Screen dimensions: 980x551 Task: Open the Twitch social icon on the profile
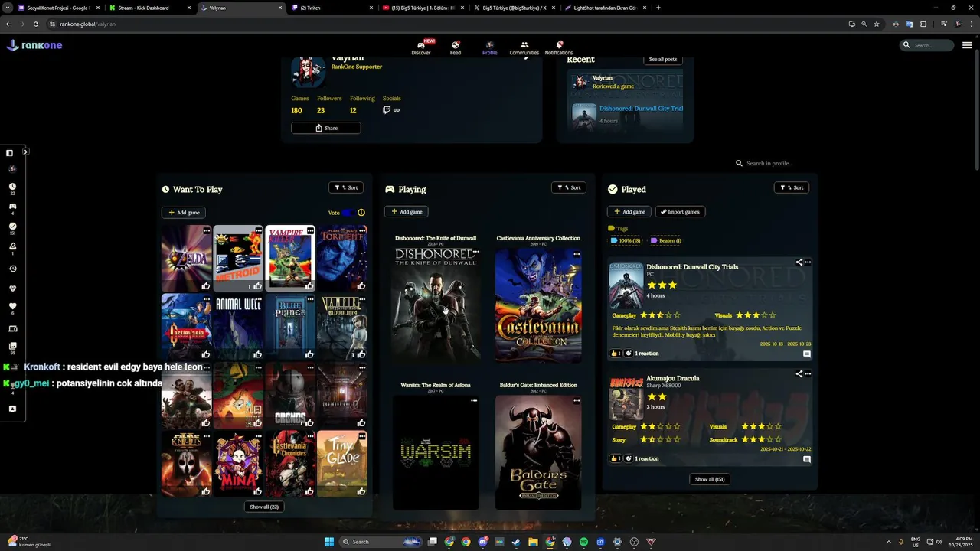tap(387, 110)
